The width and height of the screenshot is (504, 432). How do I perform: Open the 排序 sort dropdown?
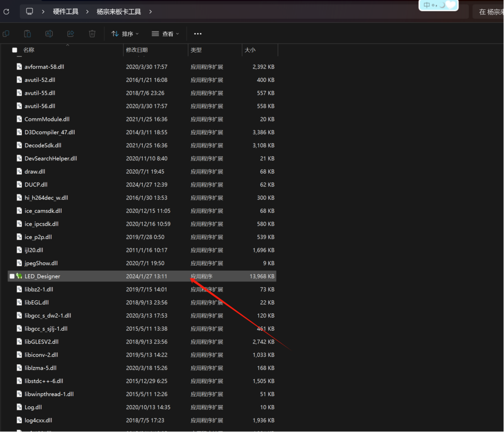pyautogui.click(x=125, y=34)
